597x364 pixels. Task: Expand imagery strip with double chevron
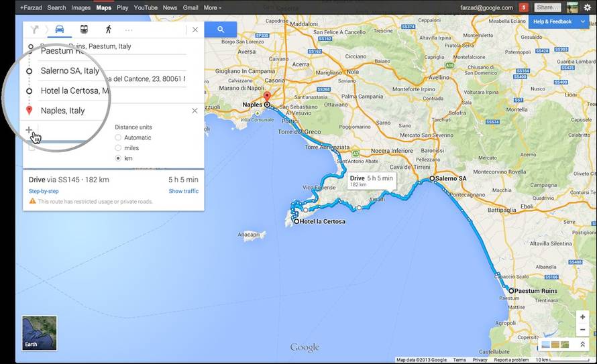point(582,344)
